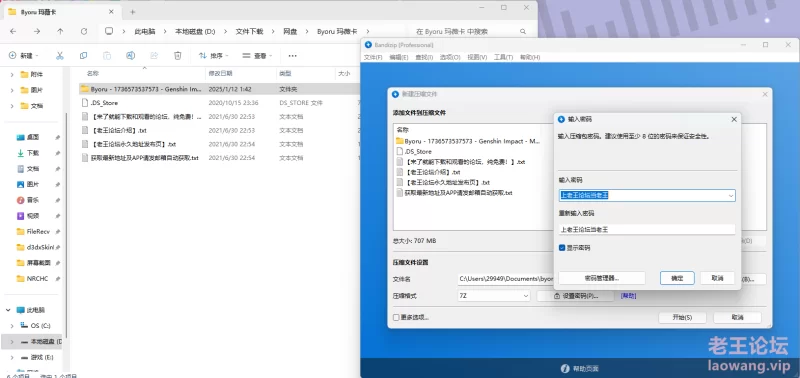Collapse the 此电脑 tree node
The width and height of the screenshot is (800, 378).
coord(9,310)
